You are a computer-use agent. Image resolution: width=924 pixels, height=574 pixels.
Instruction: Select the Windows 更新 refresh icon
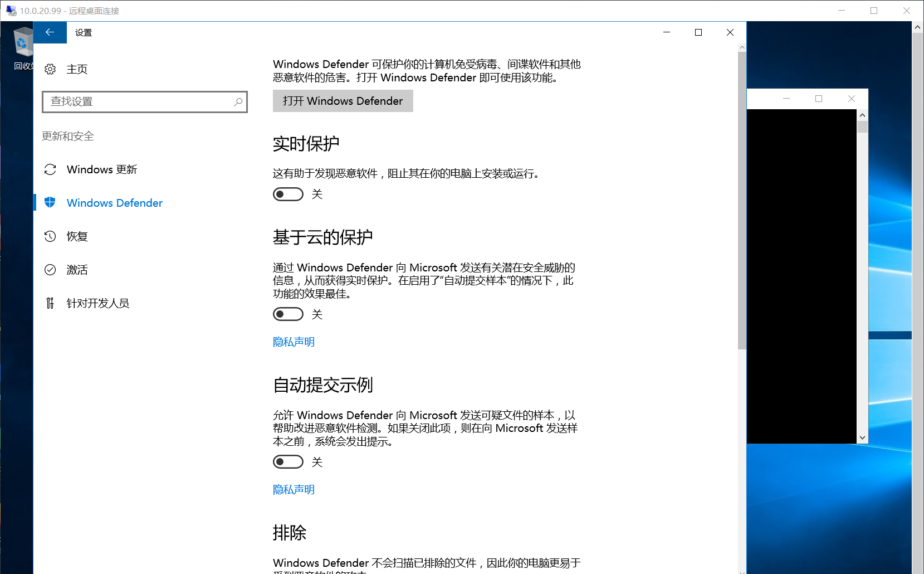tap(50, 169)
